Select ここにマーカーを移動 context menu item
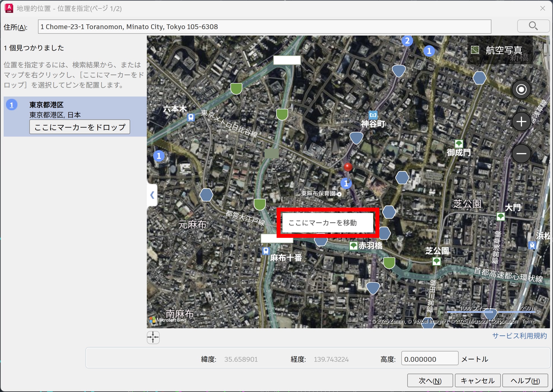 pyautogui.click(x=327, y=223)
